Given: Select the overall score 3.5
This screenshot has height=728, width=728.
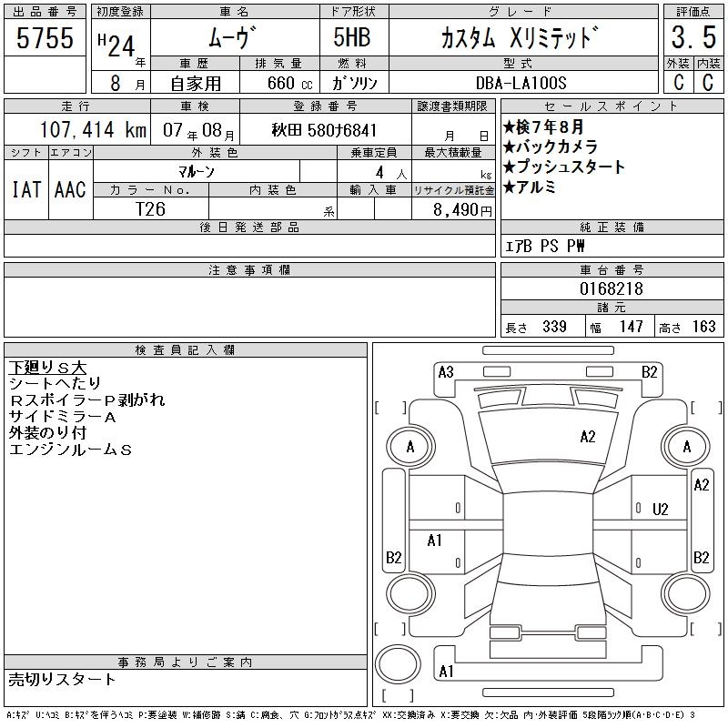Looking at the screenshot, I should 693,37.
